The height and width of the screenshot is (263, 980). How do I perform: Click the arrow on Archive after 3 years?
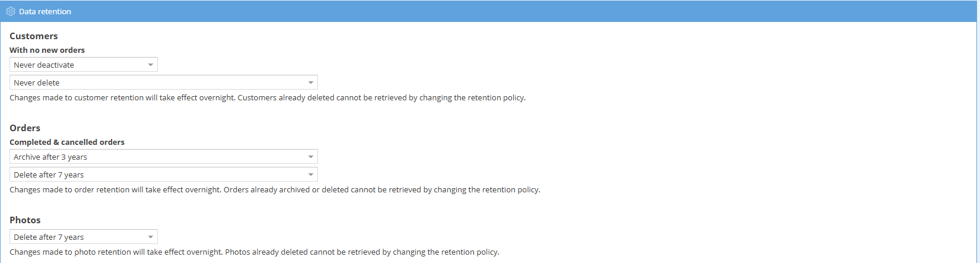[x=311, y=157]
